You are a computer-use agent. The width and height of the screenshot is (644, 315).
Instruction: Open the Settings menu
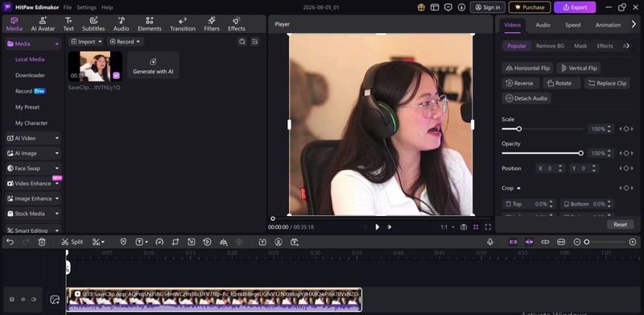tap(86, 7)
